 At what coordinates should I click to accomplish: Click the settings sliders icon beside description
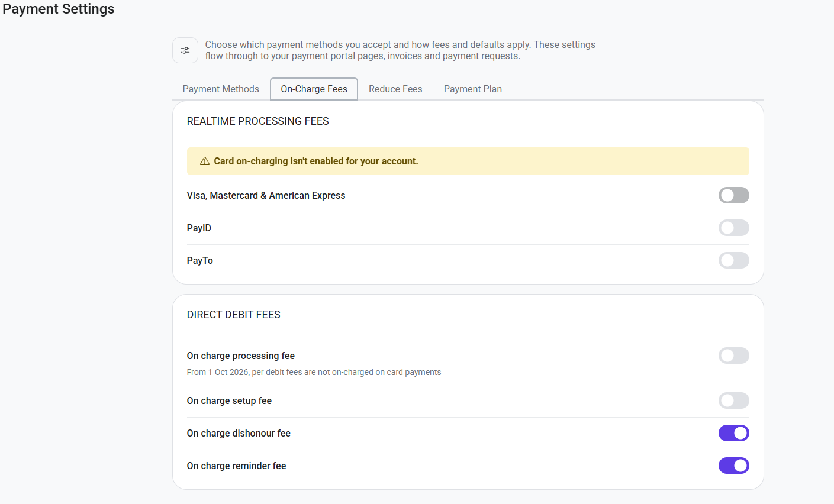pyautogui.click(x=185, y=50)
